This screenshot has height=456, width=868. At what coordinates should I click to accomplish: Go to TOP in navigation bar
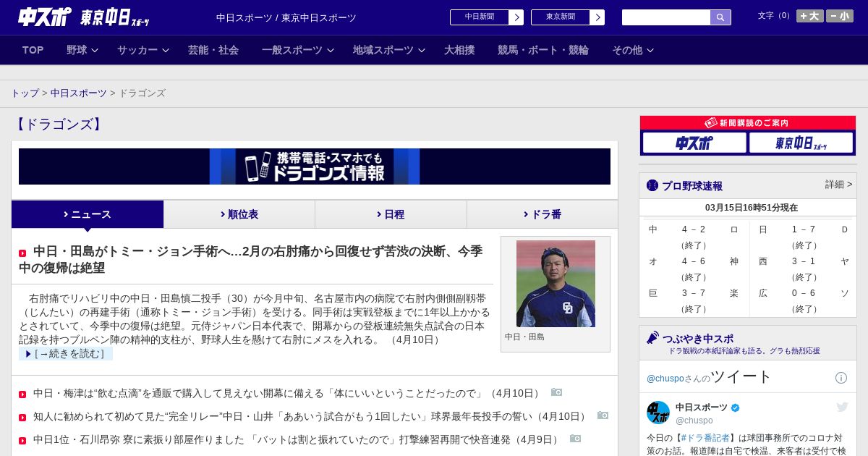(33, 50)
